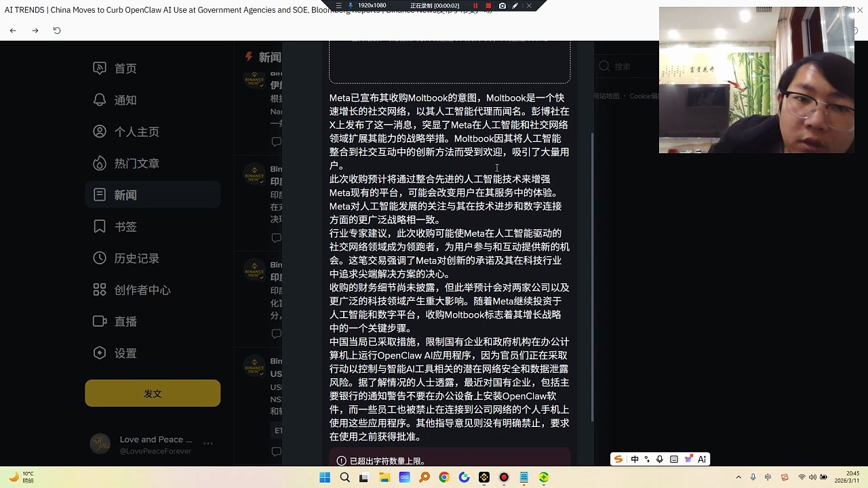Screen dimensions: 868x488
Task: Expand system tray hidden icons chevron
Action: 738,477
